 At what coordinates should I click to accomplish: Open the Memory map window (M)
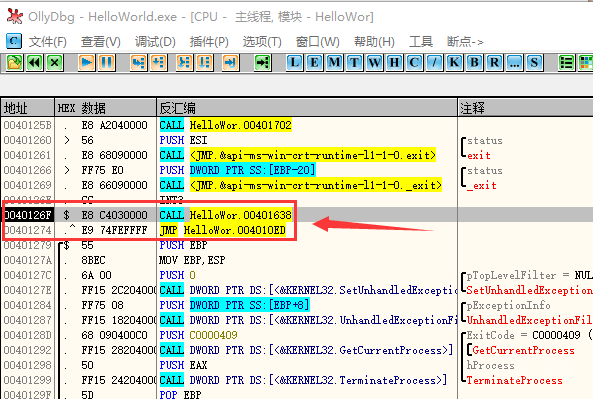(x=334, y=62)
